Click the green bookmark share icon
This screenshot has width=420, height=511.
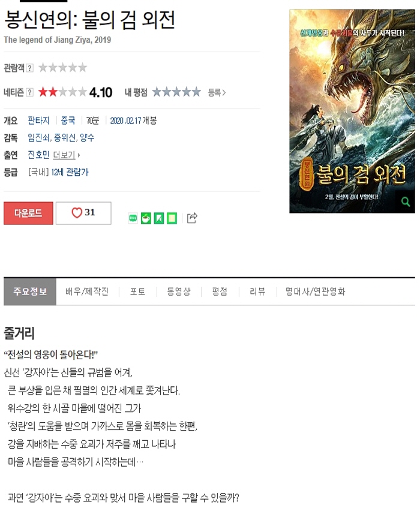coord(159,218)
